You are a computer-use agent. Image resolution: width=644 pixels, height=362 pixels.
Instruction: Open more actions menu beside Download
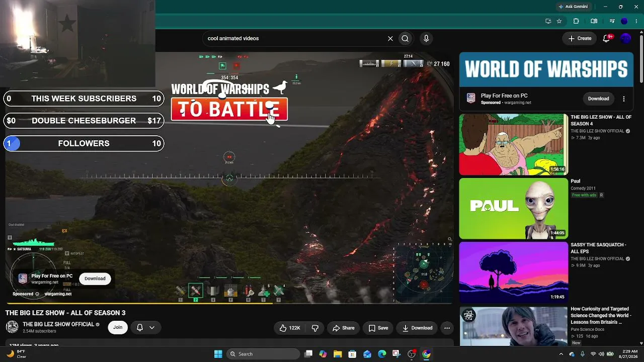(x=447, y=328)
